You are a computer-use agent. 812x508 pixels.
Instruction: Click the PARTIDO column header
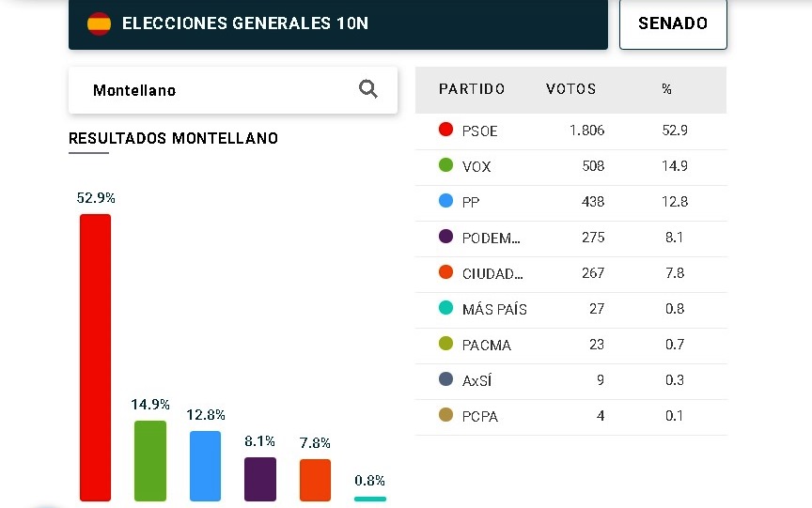pyautogui.click(x=472, y=89)
